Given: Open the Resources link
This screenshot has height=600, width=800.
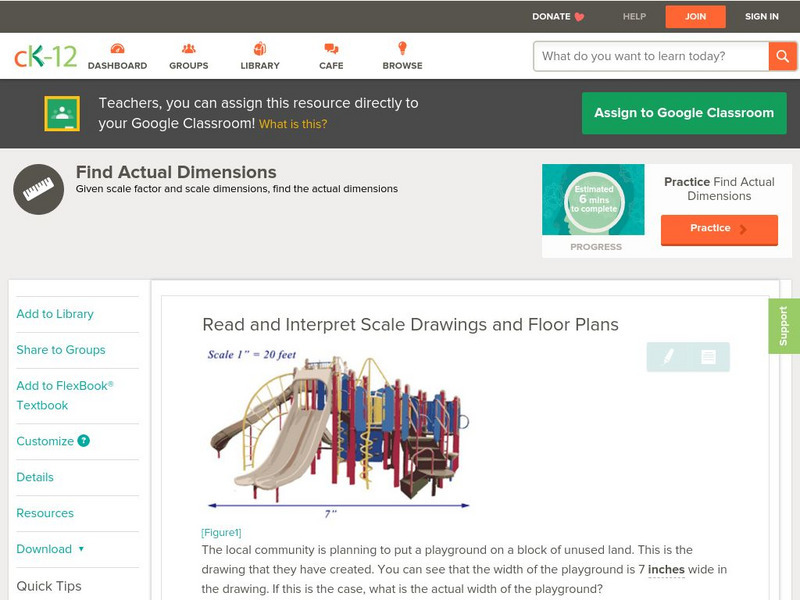Looking at the screenshot, I should (x=45, y=513).
